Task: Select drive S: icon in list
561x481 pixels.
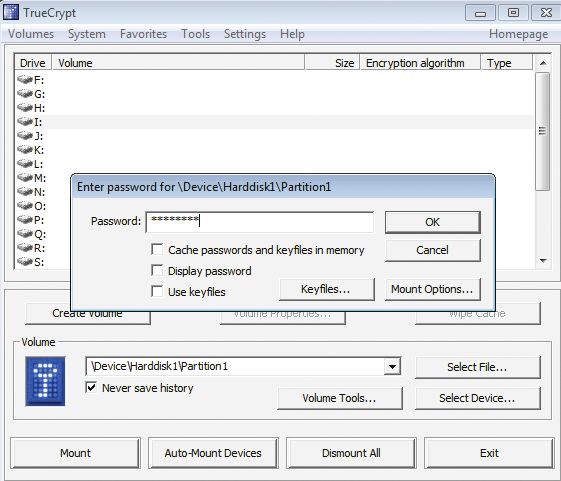Action: [25, 262]
